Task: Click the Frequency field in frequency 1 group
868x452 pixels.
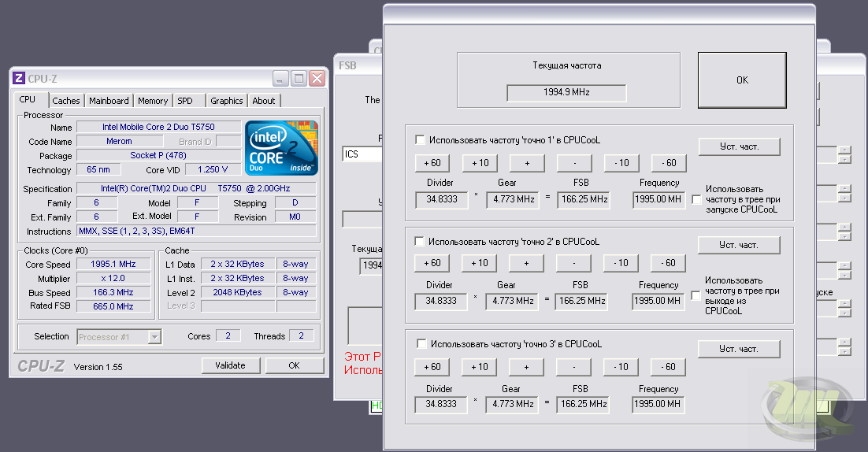Action: [658, 200]
